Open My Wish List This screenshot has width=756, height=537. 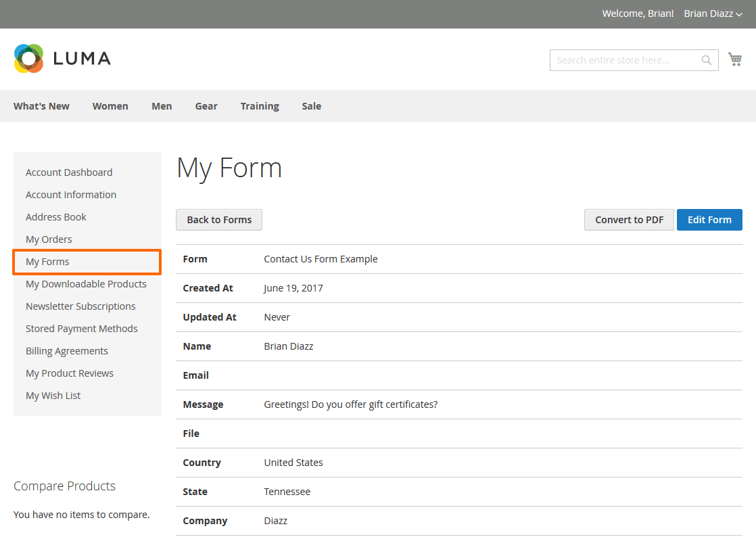pyautogui.click(x=53, y=396)
